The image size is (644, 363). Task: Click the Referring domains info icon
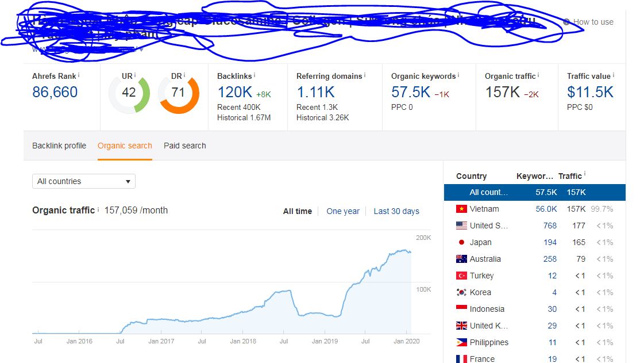click(365, 75)
